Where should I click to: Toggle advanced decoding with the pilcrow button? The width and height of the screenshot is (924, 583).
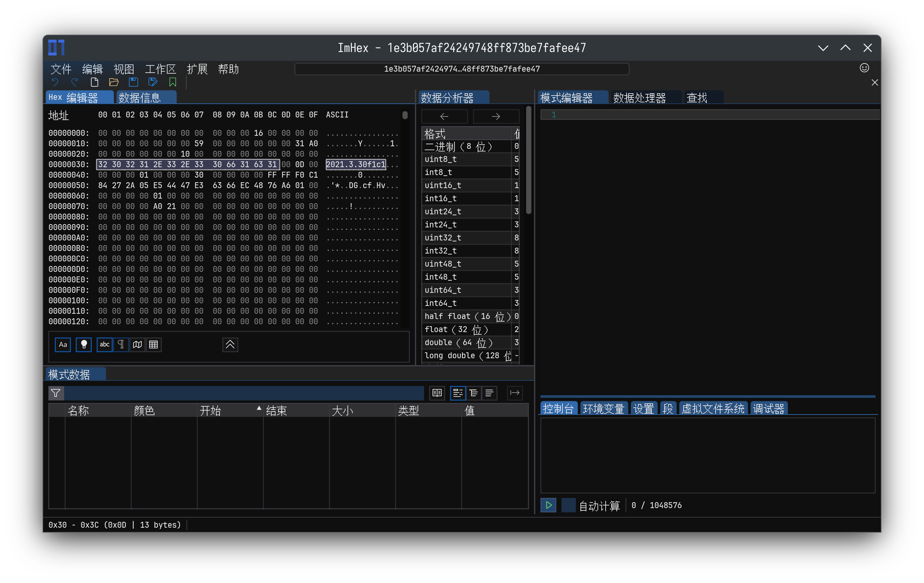(121, 344)
